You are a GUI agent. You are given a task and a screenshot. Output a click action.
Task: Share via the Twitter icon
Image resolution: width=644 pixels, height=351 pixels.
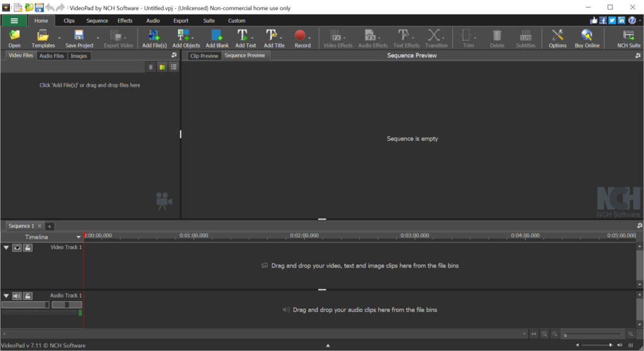pyautogui.click(x=612, y=20)
